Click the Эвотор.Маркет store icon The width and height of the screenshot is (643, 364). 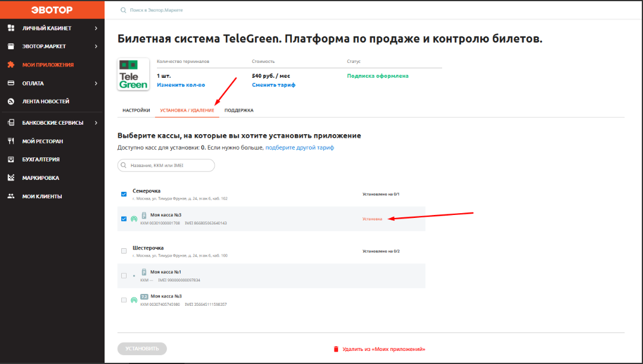11,46
